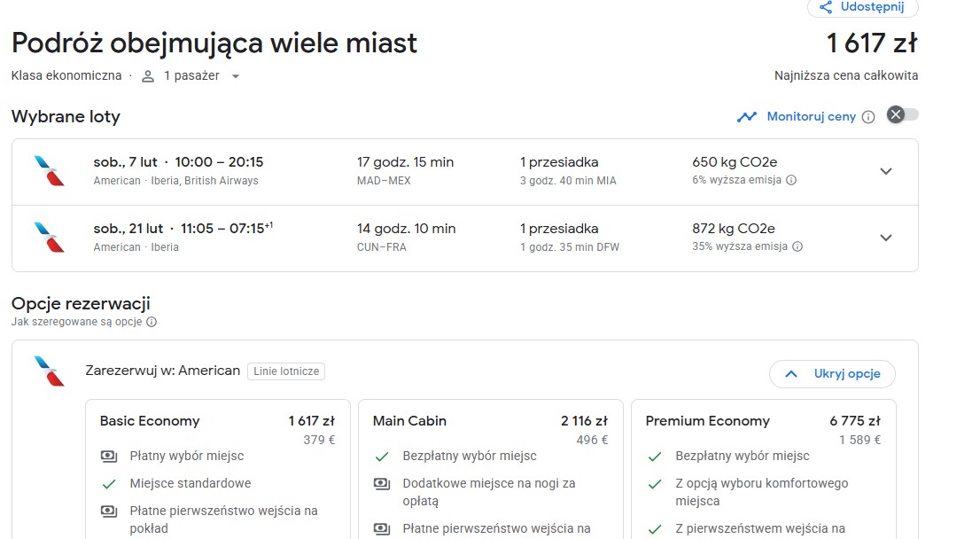
Task: Click the passenger person icon
Action: (x=147, y=76)
